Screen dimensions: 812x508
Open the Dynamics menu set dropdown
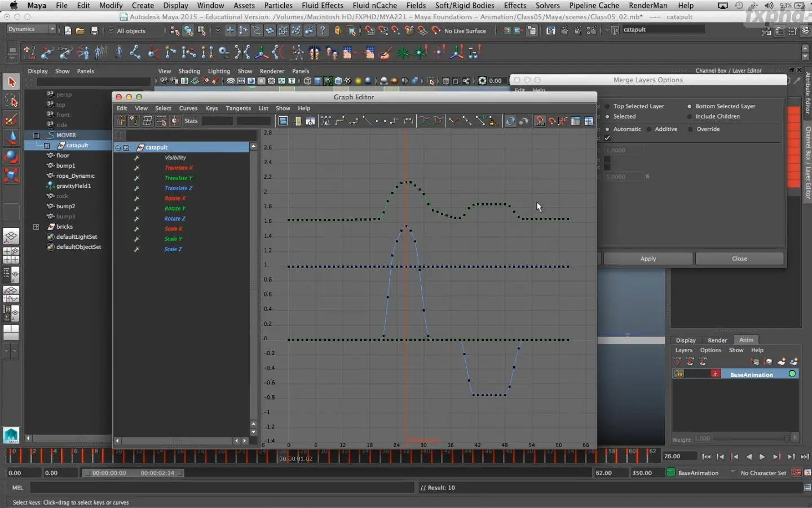coord(31,29)
